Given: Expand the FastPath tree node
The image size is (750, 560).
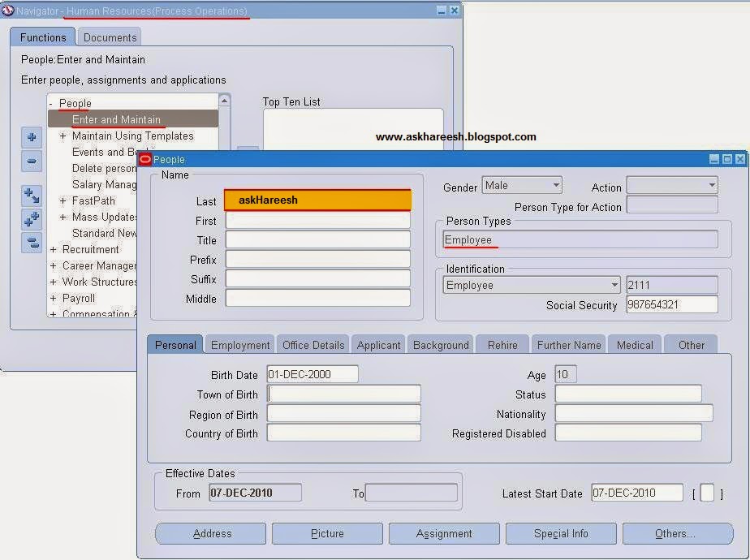Looking at the screenshot, I should 62,200.
